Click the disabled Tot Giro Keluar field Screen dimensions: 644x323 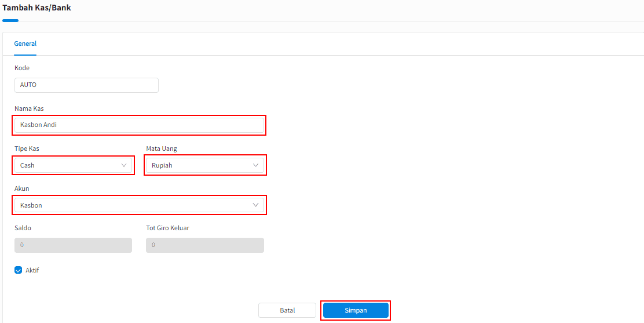click(x=205, y=245)
